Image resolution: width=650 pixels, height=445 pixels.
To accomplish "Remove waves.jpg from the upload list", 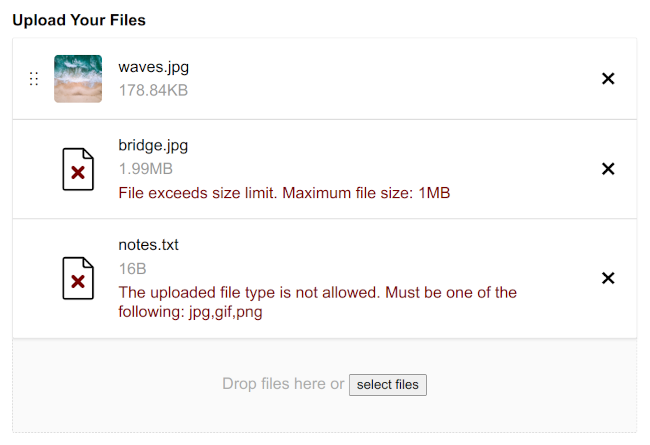I will click(x=608, y=78).
